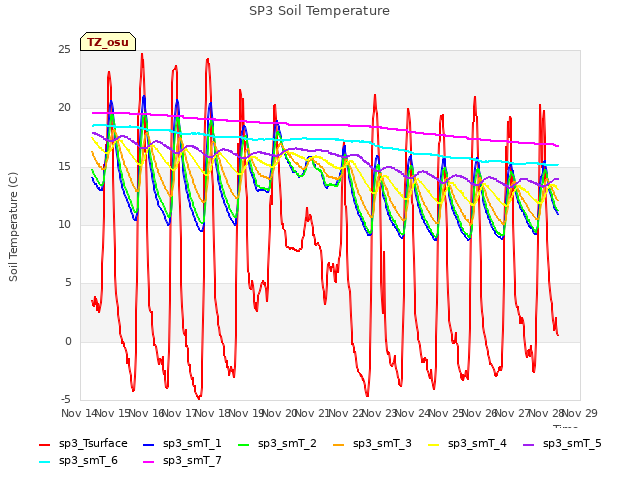Image resolution: width=640 pixels, height=480 pixels.
Task: Click the yellow sp3_smT_4 legend swatch
Action: (433, 444)
